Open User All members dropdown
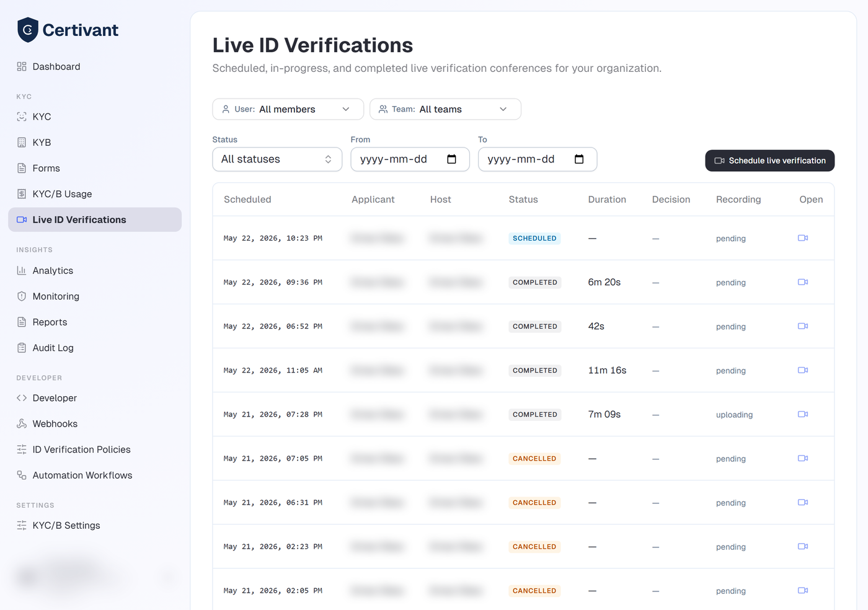868x610 pixels. click(x=288, y=109)
